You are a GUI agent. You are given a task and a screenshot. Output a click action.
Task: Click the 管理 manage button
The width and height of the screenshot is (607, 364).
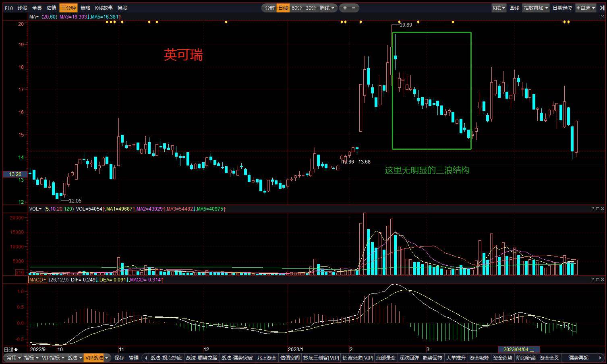coord(134,358)
